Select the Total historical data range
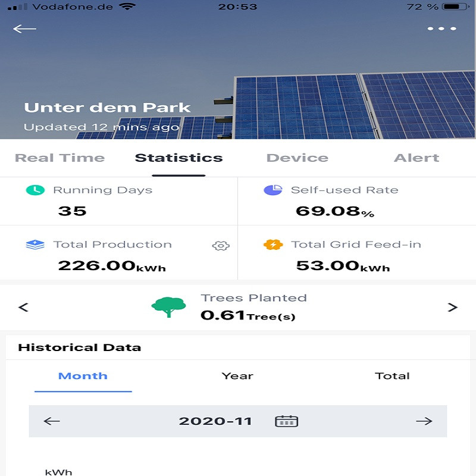 (392, 376)
